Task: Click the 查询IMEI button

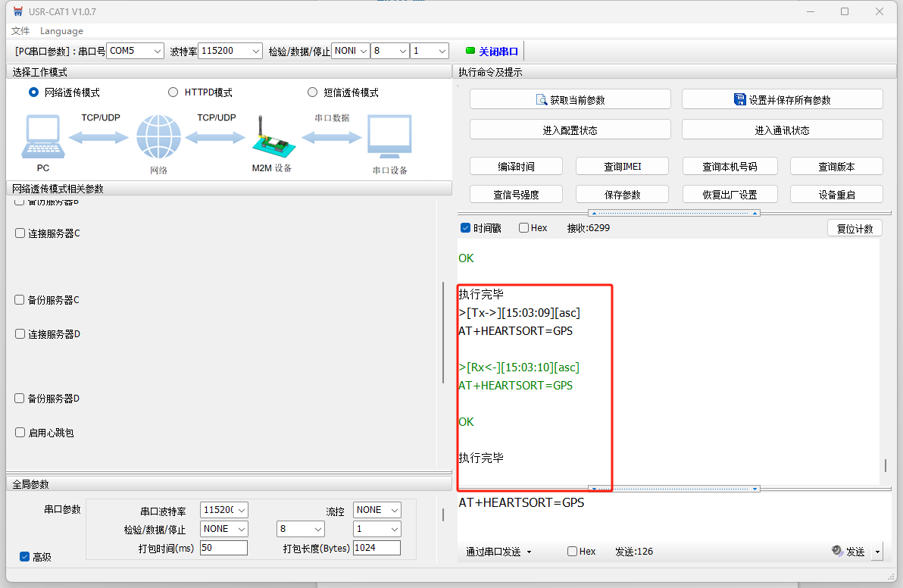Action: point(622,167)
